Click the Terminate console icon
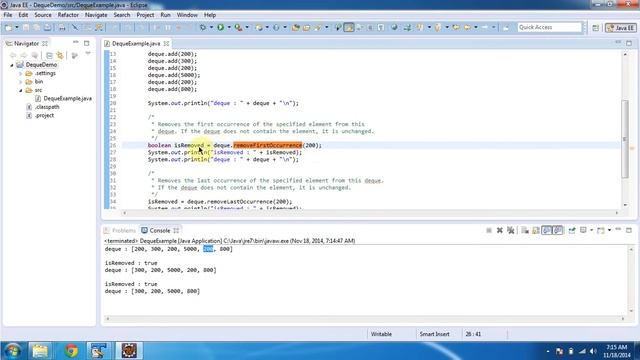Screen dimensions: 640x360 tap(489, 231)
